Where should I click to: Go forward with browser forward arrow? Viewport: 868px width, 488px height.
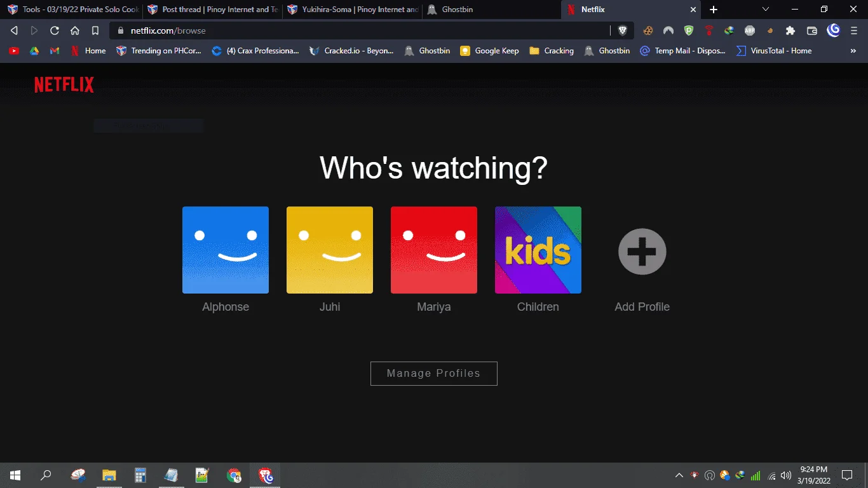(34, 30)
